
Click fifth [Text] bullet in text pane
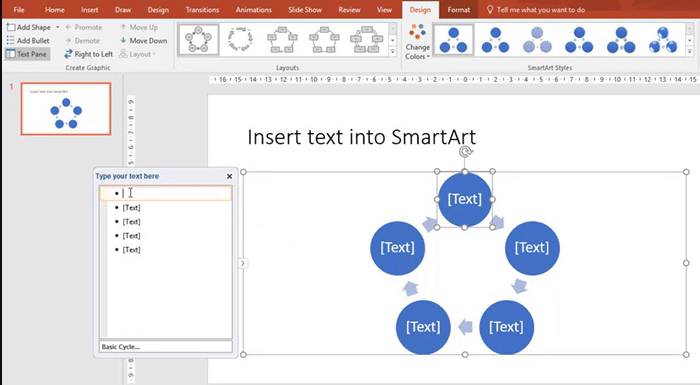pos(131,250)
